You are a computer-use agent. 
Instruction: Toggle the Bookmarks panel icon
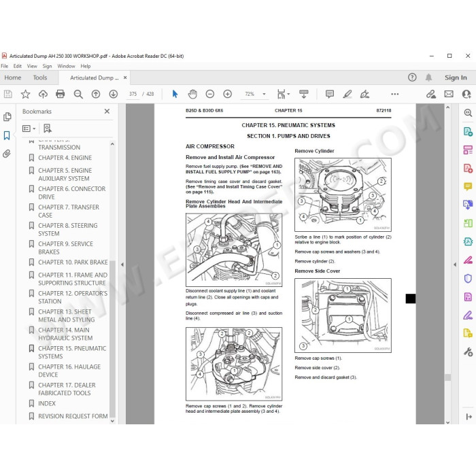7,135
